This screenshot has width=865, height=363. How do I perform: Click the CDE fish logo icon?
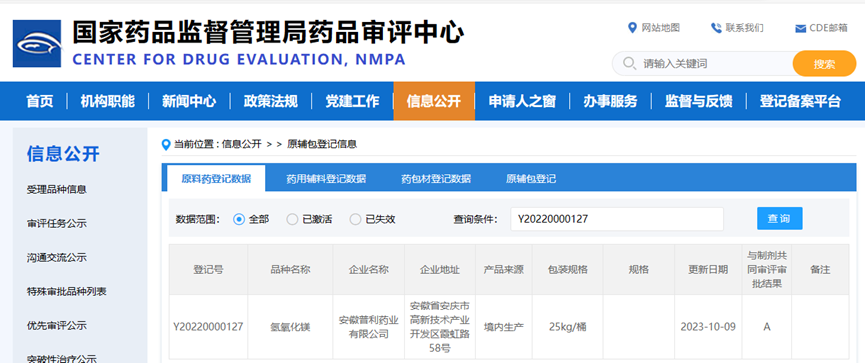point(36,44)
